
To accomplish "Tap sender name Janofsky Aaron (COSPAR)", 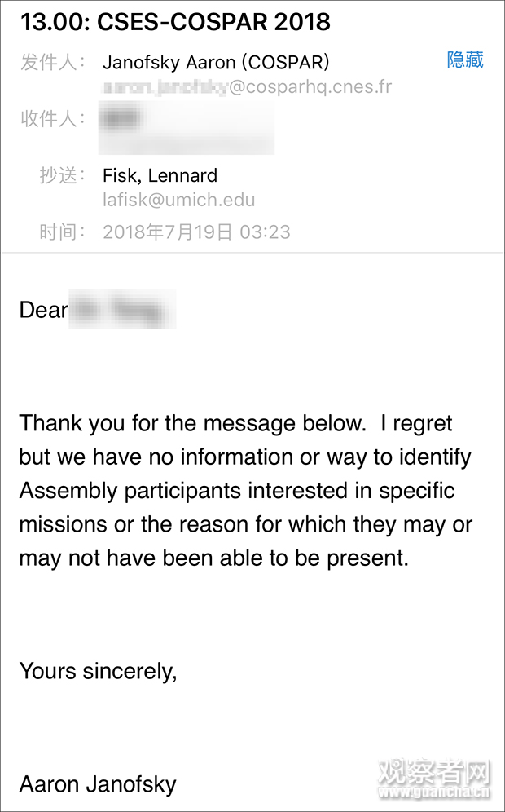I will coord(216,63).
